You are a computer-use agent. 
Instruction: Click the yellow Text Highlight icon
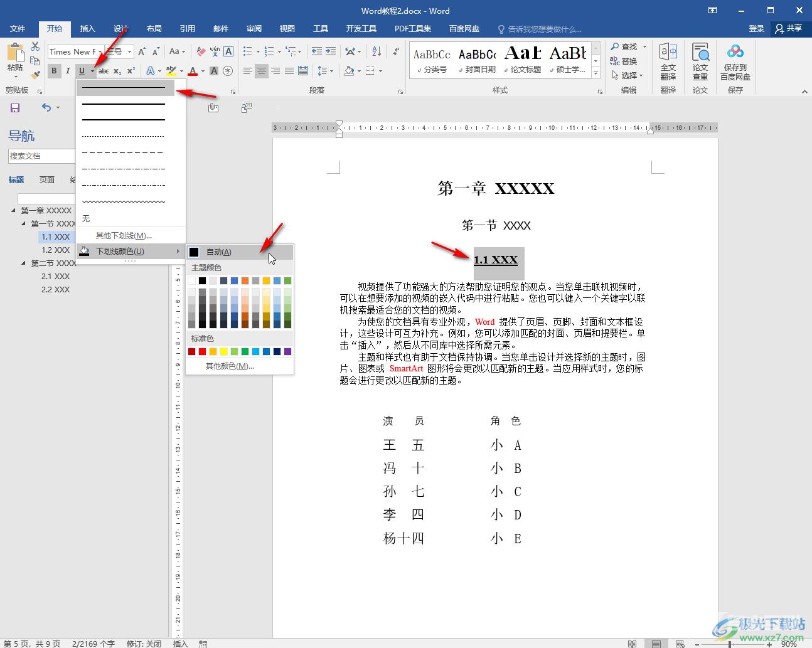pyautogui.click(x=171, y=71)
